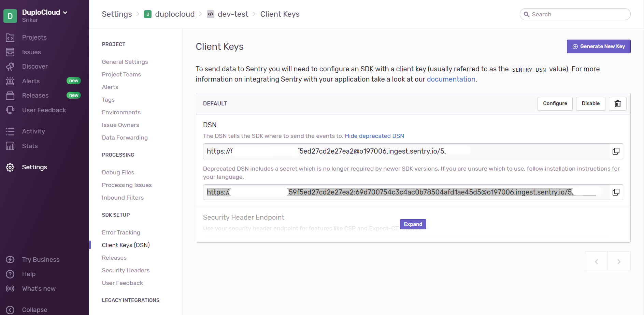The width and height of the screenshot is (644, 315).
Task: Disable the Default client key
Action: (590, 104)
